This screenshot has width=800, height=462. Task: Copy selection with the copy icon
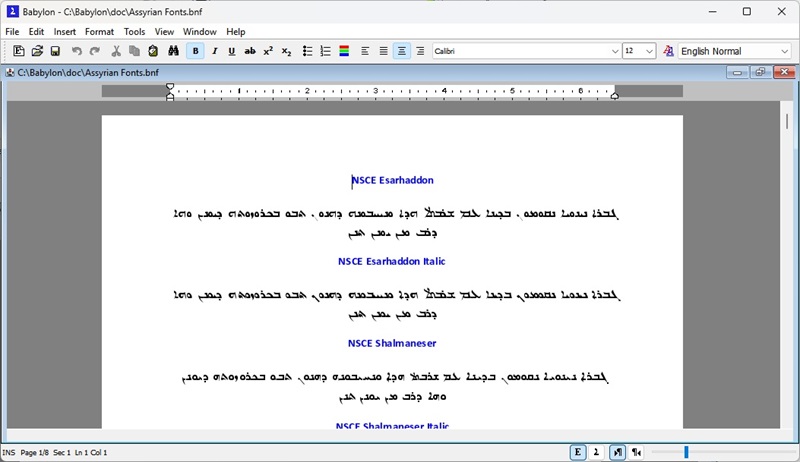135,51
